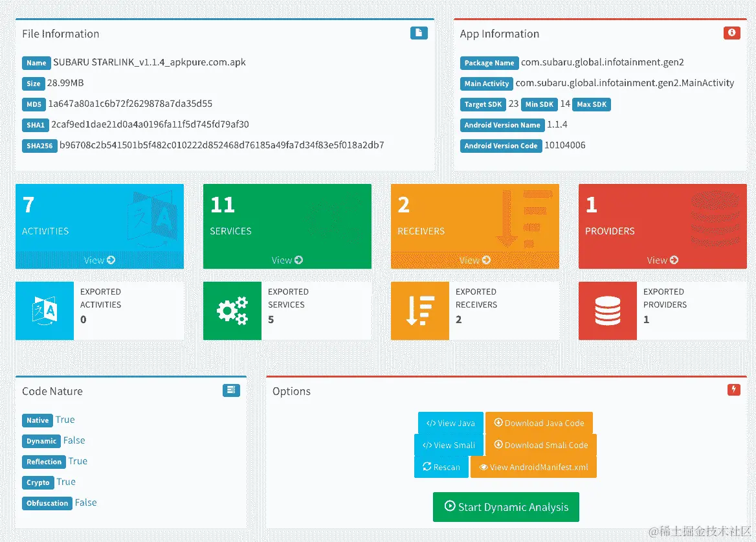Click the Dynamic badge
Image resolution: width=756 pixels, height=542 pixels.
[x=41, y=441]
